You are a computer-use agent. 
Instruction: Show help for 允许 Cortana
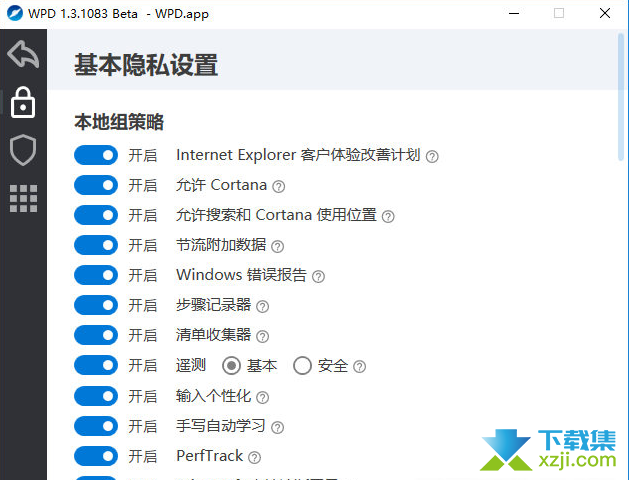[278, 186]
